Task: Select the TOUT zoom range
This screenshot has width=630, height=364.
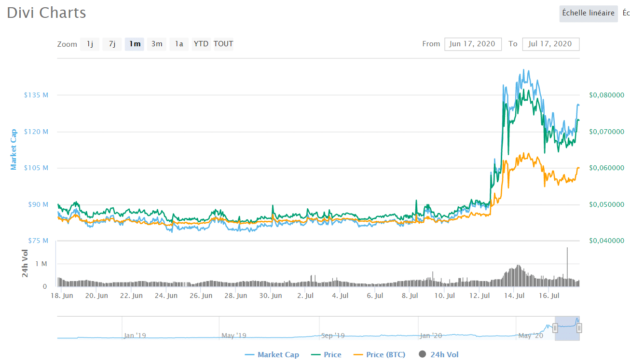Action: pyautogui.click(x=223, y=44)
